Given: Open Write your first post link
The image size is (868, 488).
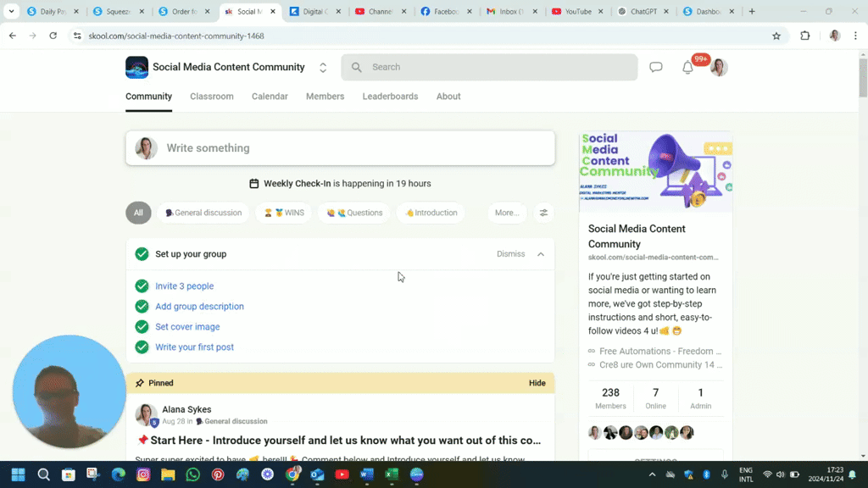Looking at the screenshot, I should coord(194,347).
